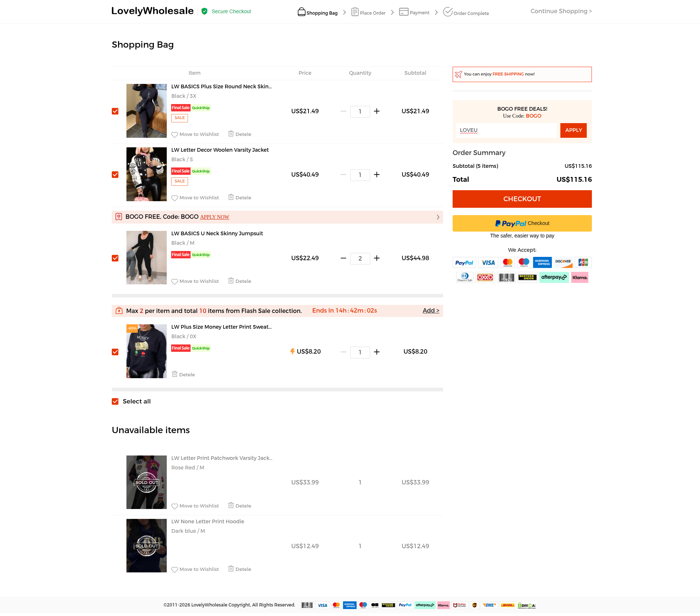Uncheck the Round Neck Skinny item checkbox
The height and width of the screenshot is (616, 700).
(x=115, y=111)
